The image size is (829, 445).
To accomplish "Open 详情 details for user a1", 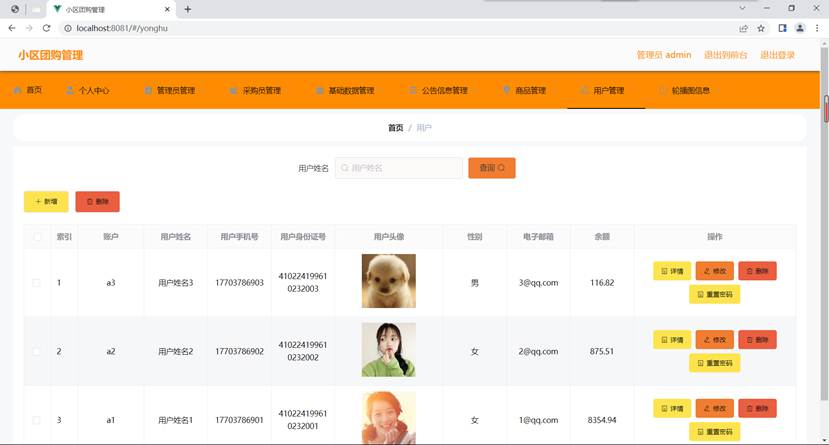I will (x=672, y=409).
